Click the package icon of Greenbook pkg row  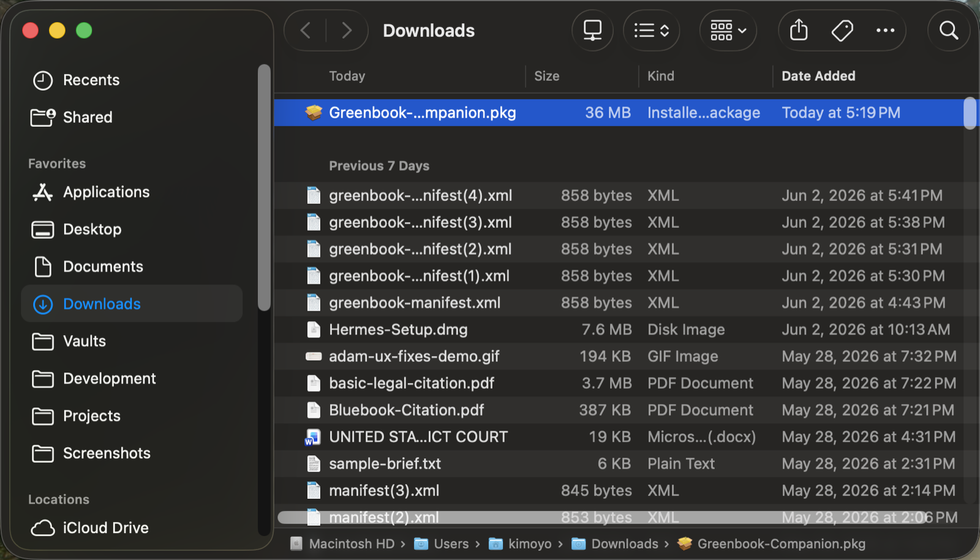[314, 113]
